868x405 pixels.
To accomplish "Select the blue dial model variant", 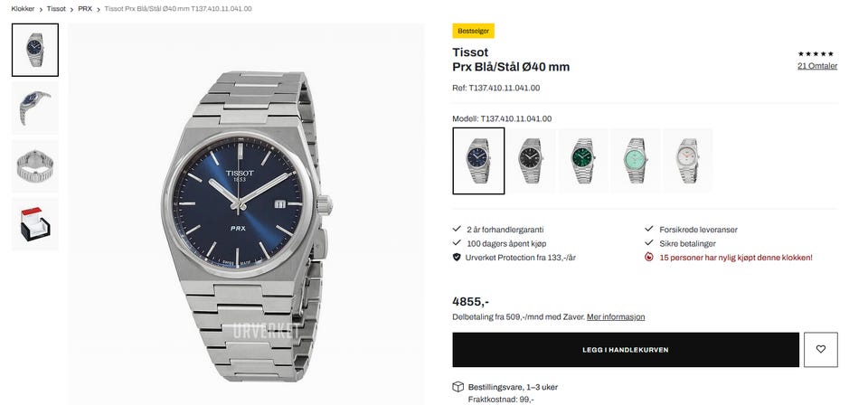I will [478, 161].
